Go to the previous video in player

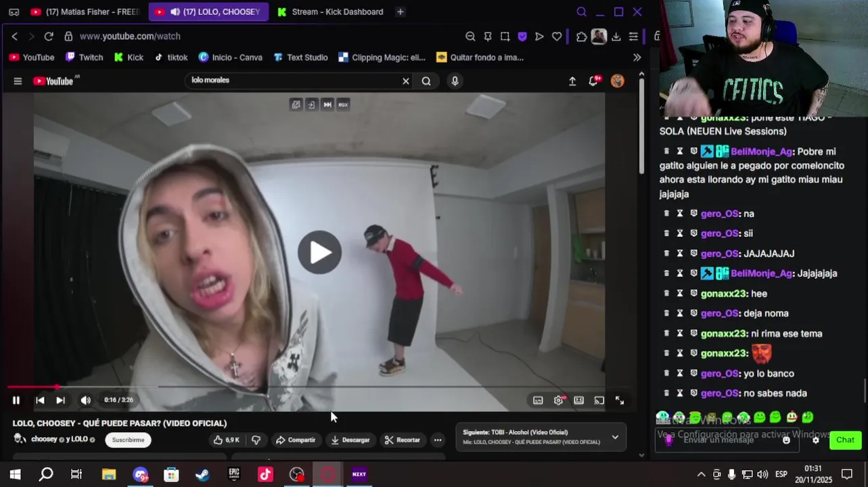40,400
